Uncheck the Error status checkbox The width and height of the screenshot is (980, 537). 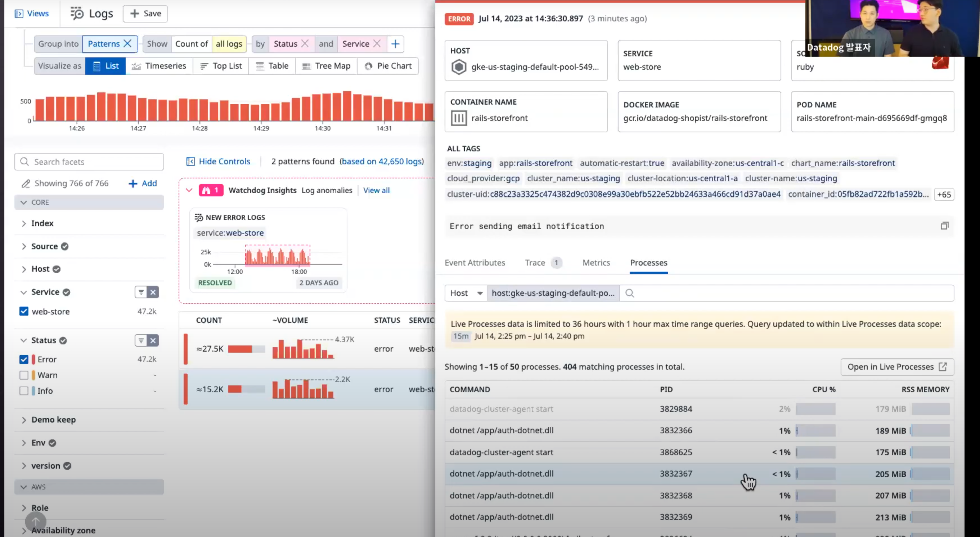click(24, 359)
